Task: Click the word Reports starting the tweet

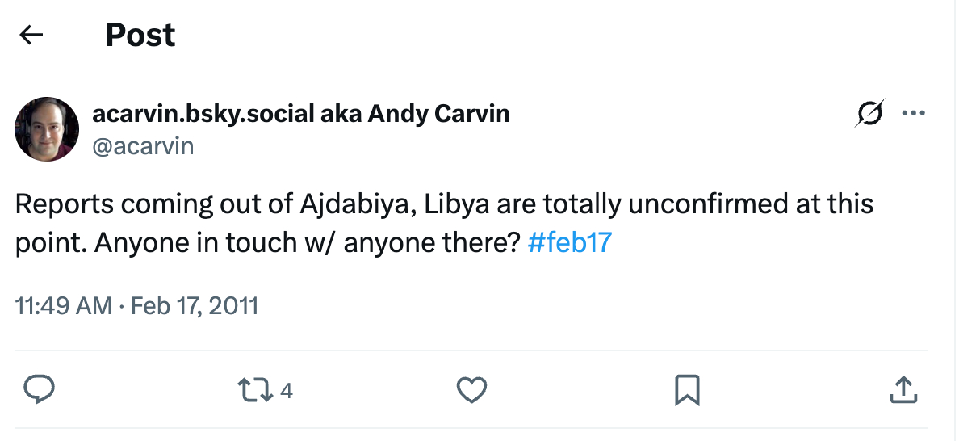Action: 64,204
